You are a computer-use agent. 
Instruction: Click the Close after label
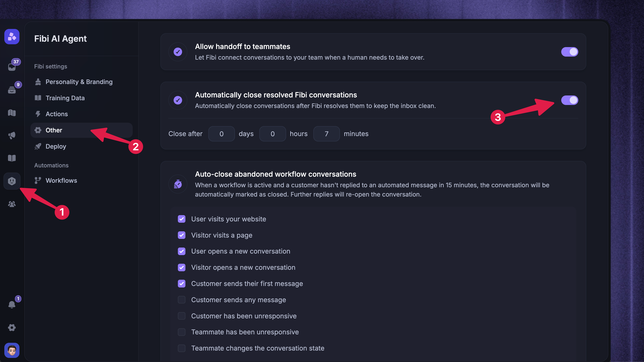pos(185,134)
